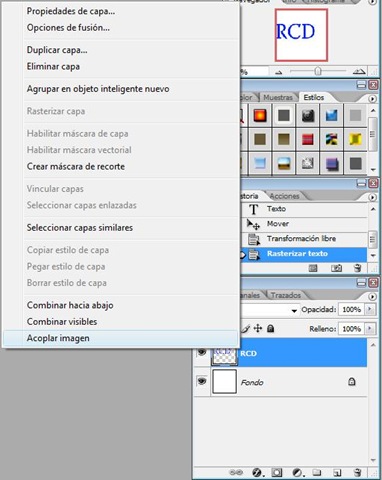Zoom in with large mountains icon

[x=359, y=71]
